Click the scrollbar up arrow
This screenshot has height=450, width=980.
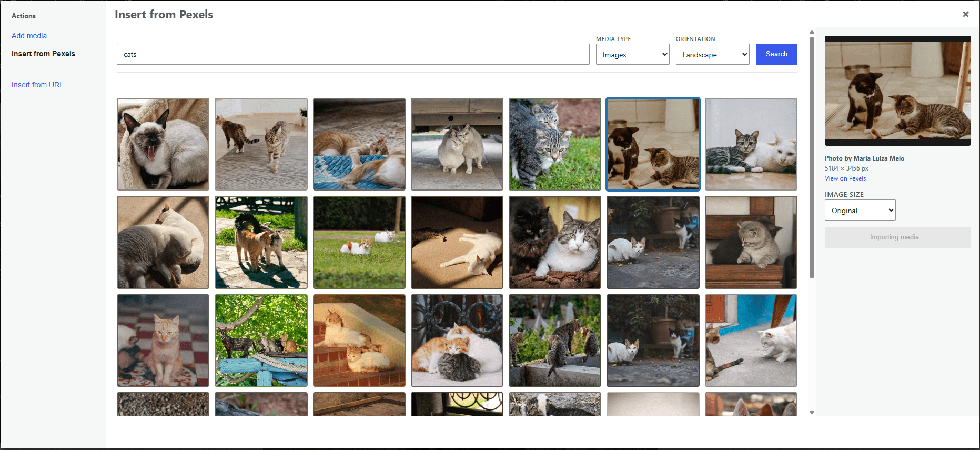coord(812,32)
